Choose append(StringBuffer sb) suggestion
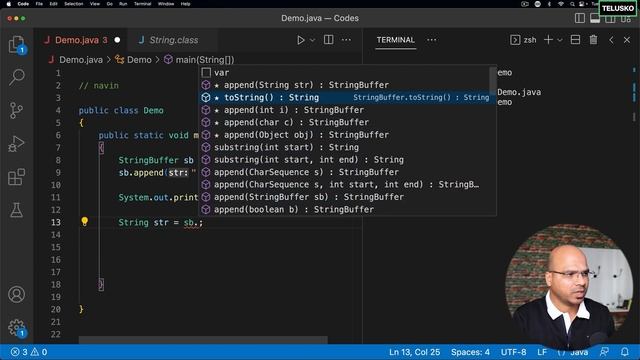 [x=345, y=197]
